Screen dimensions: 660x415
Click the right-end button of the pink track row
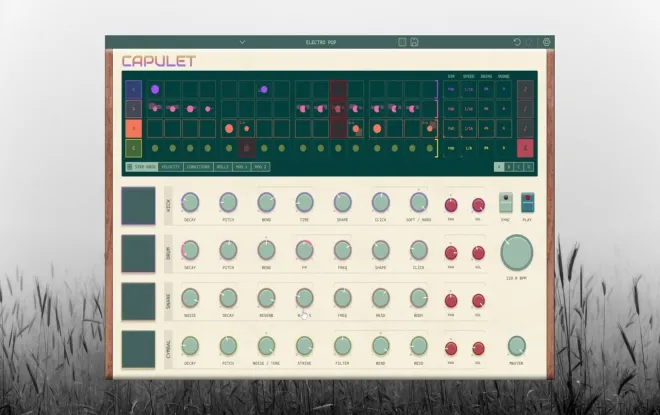pos(525,109)
